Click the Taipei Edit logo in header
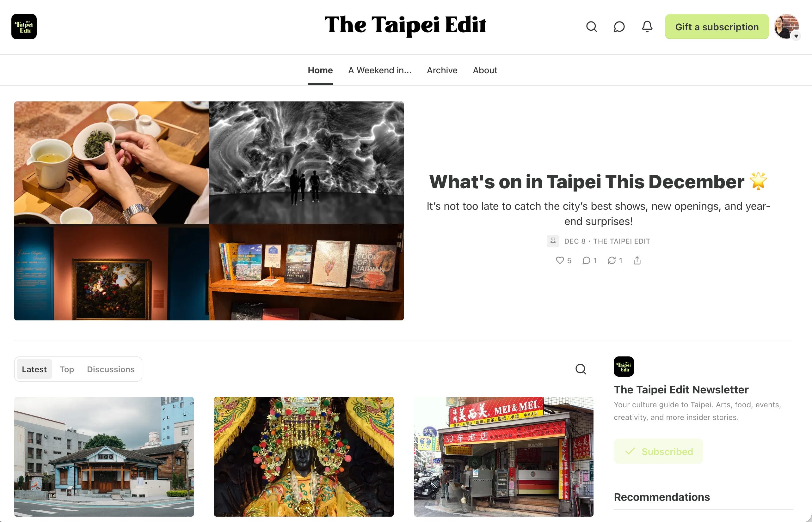This screenshot has height=522, width=812. [24, 27]
